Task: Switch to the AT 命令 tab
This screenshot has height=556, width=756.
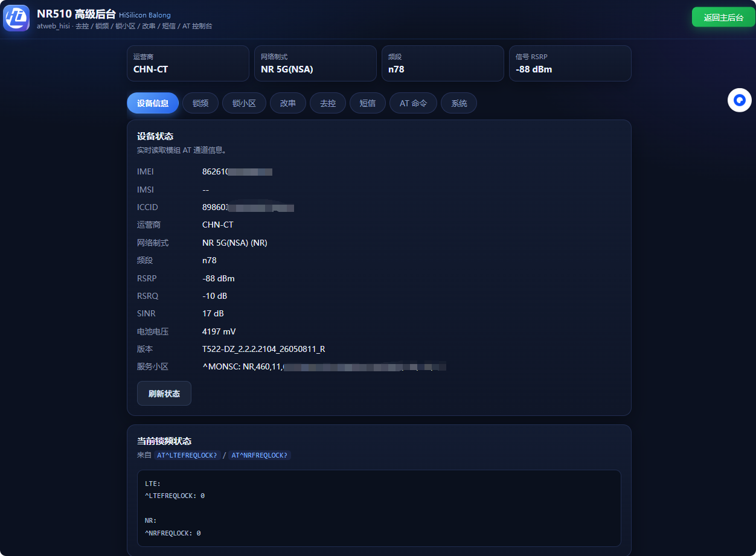Action: click(413, 103)
